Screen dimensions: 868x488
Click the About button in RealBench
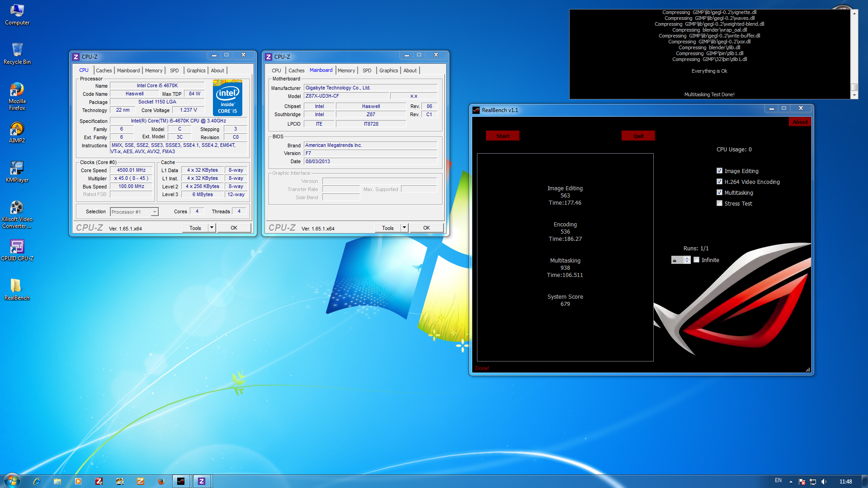coord(800,122)
